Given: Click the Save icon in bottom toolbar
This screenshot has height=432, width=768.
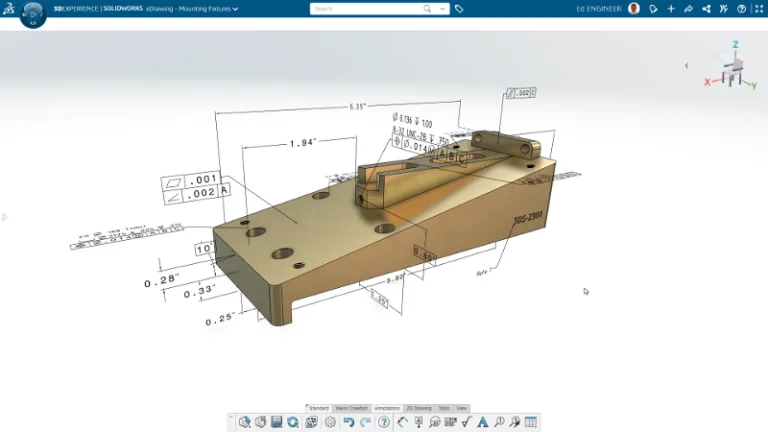Looking at the screenshot, I should point(276,422).
